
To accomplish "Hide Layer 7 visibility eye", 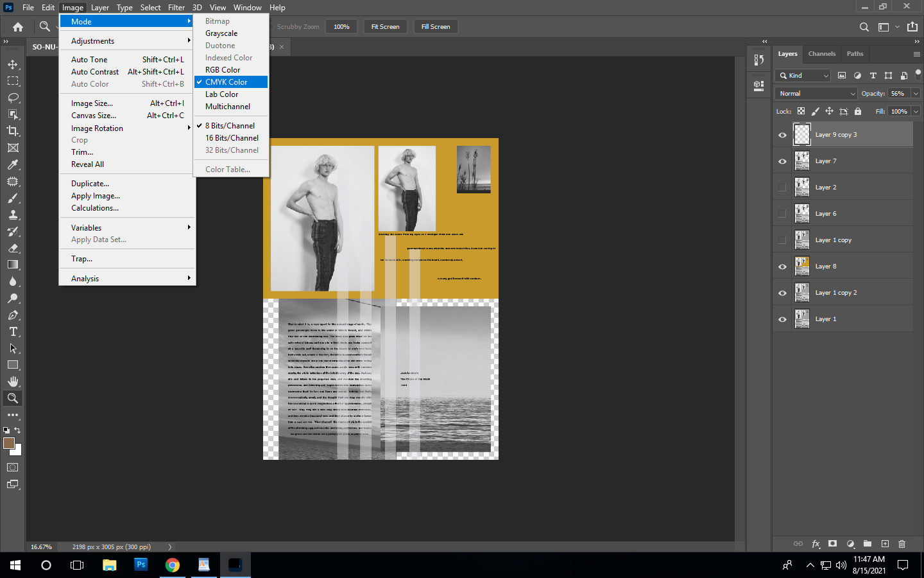I will click(782, 161).
